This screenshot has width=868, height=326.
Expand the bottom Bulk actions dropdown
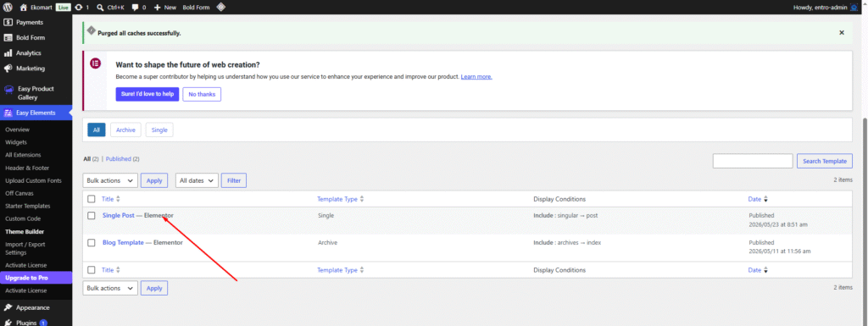click(x=110, y=288)
